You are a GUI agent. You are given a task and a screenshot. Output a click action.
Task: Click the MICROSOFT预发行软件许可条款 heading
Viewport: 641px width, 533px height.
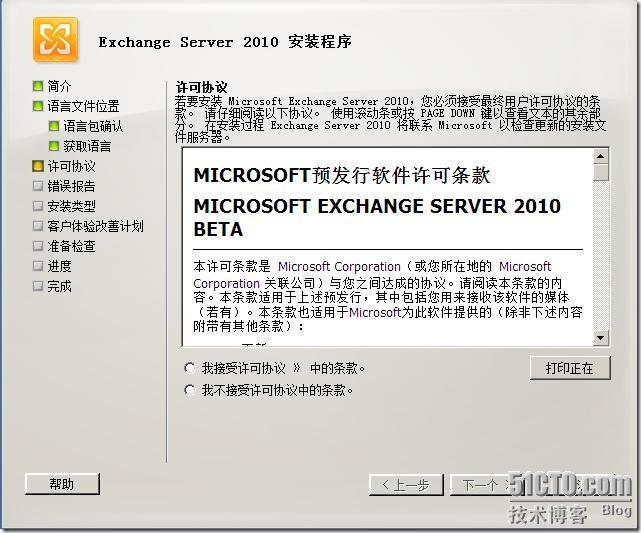coord(342,175)
